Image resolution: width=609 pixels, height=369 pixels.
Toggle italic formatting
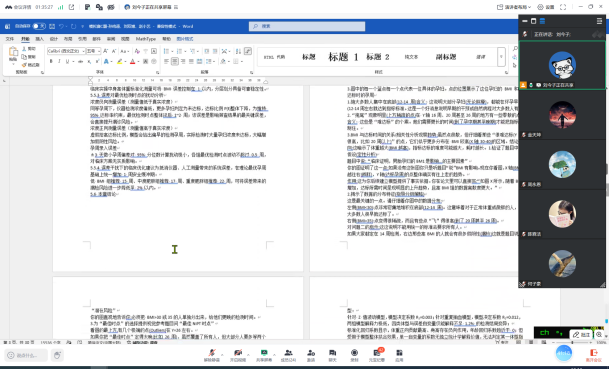coord(59,61)
